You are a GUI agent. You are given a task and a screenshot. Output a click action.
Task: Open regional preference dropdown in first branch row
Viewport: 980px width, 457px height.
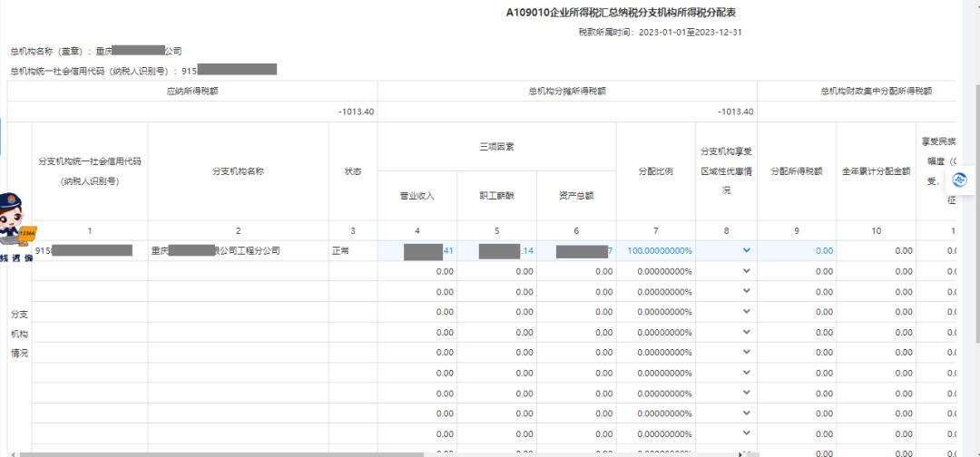coord(746,250)
